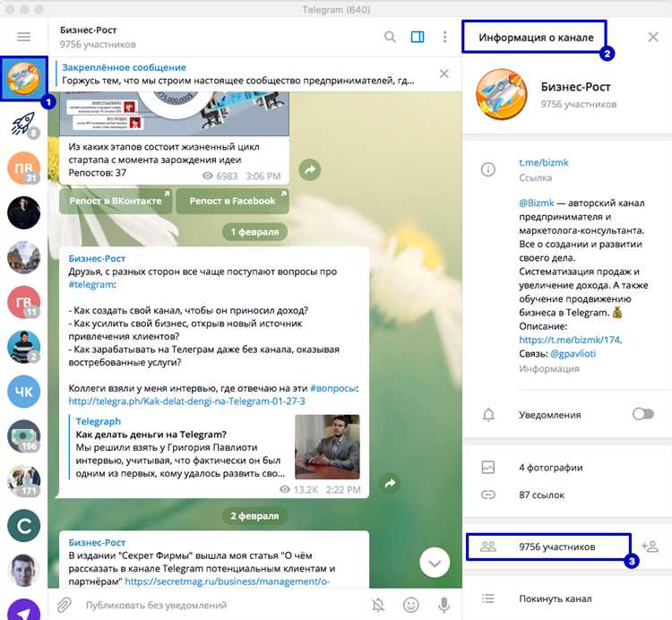Viewport: 672px width, 620px height.
Task: Click the @Bizmk mention in description
Action: pos(536,202)
